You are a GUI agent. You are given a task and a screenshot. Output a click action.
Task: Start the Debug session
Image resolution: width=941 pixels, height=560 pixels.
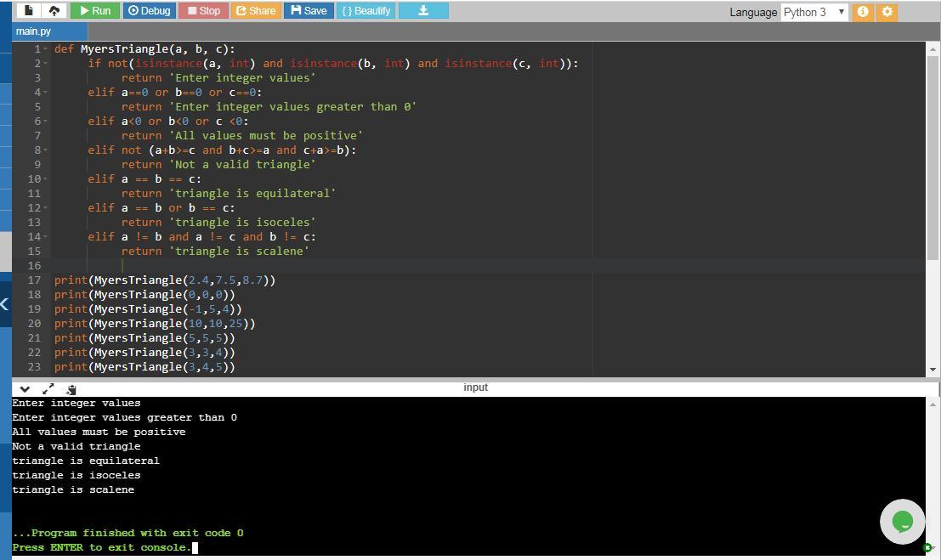(149, 11)
